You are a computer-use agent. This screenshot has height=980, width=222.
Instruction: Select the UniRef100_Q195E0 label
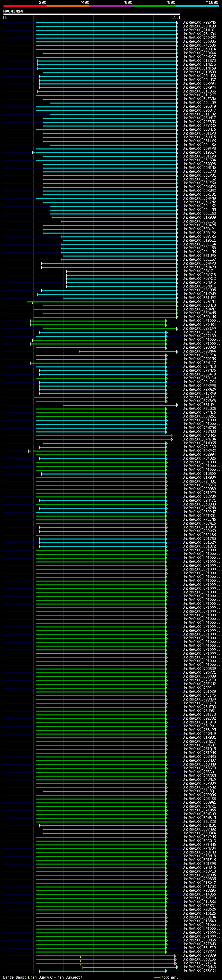click(199, 153)
